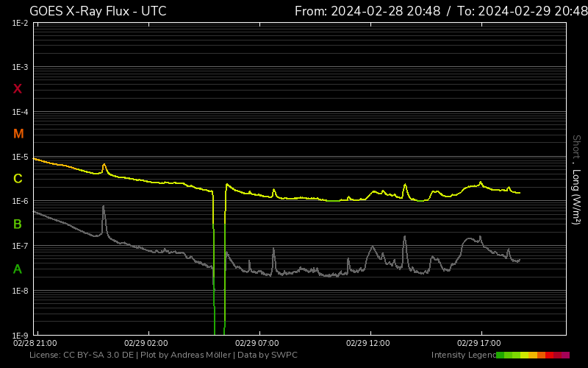Click the 02/29 12:00 time axis label
Viewport: 588px width, 368px height.
pos(368,343)
